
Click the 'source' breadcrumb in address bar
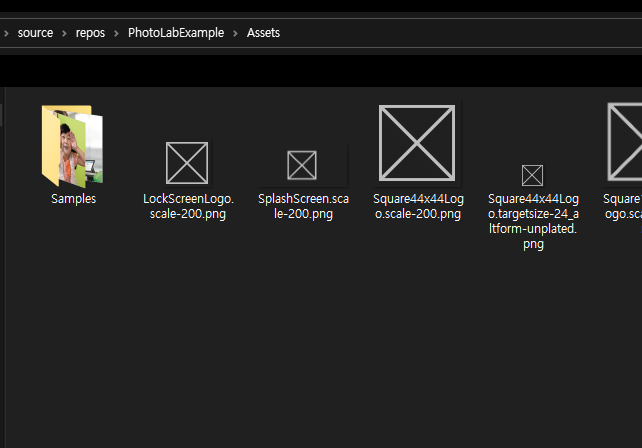[35, 33]
